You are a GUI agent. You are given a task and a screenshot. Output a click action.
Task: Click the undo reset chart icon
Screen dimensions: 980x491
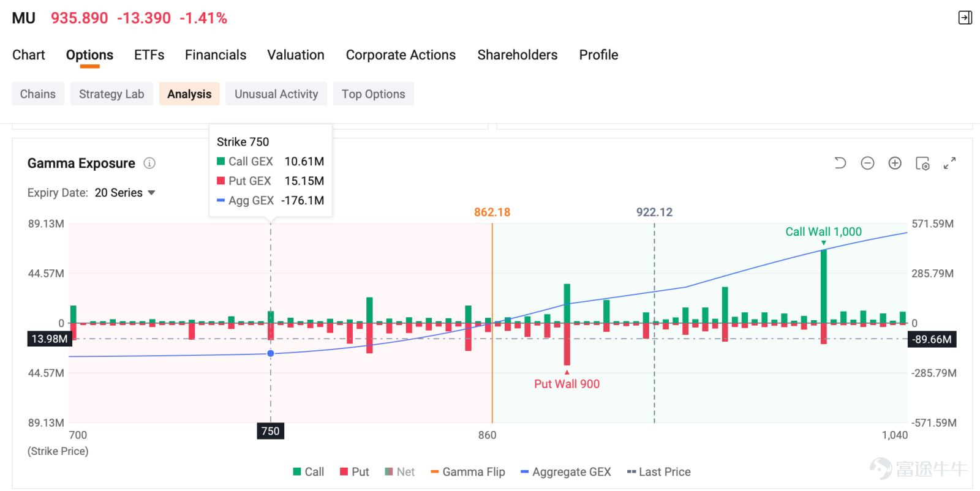pyautogui.click(x=840, y=163)
